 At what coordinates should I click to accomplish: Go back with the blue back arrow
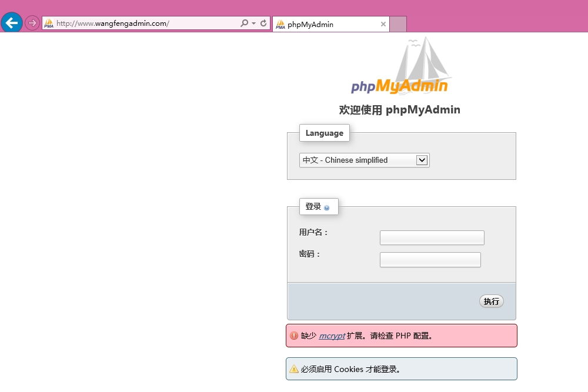coord(12,22)
